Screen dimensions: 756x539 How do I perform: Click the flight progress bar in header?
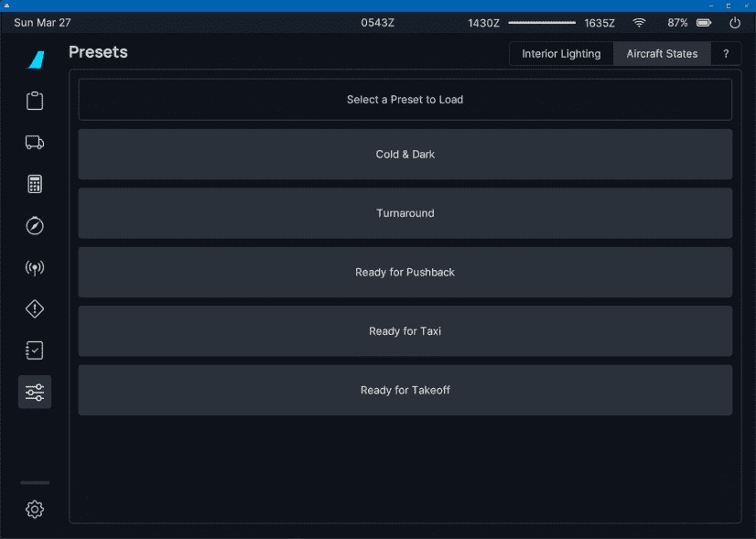click(x=542, y=23)
